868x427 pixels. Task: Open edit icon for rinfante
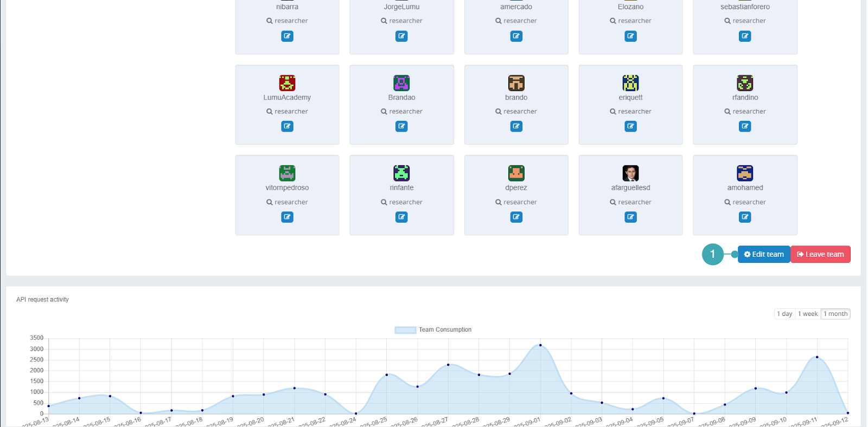401,217
